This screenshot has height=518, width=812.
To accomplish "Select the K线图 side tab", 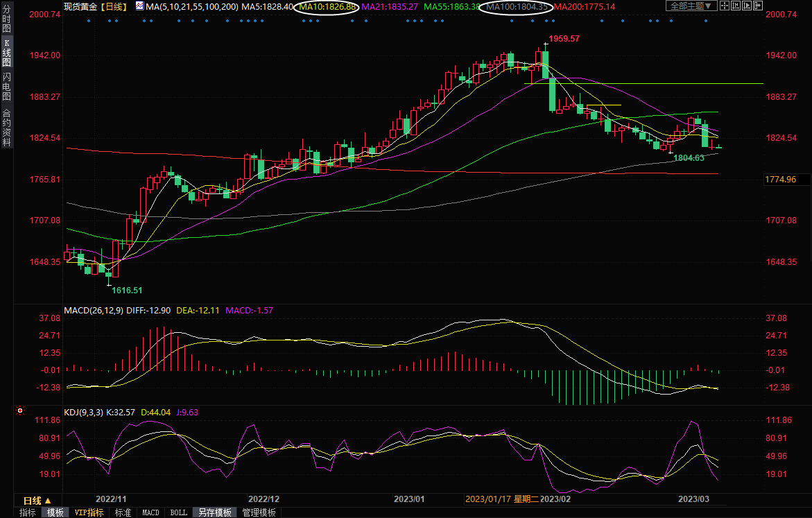I will [6, 52].
